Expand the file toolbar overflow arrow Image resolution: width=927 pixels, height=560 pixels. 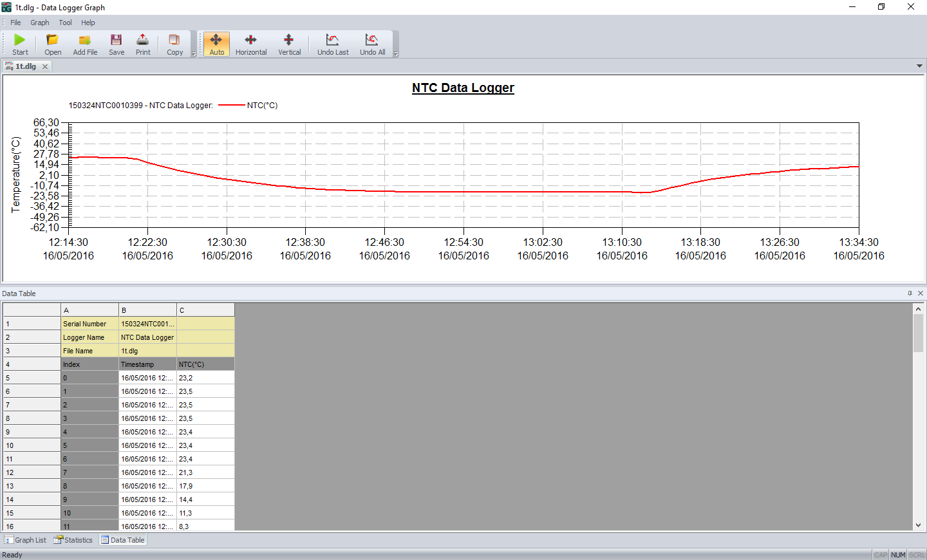coord(194,54)
